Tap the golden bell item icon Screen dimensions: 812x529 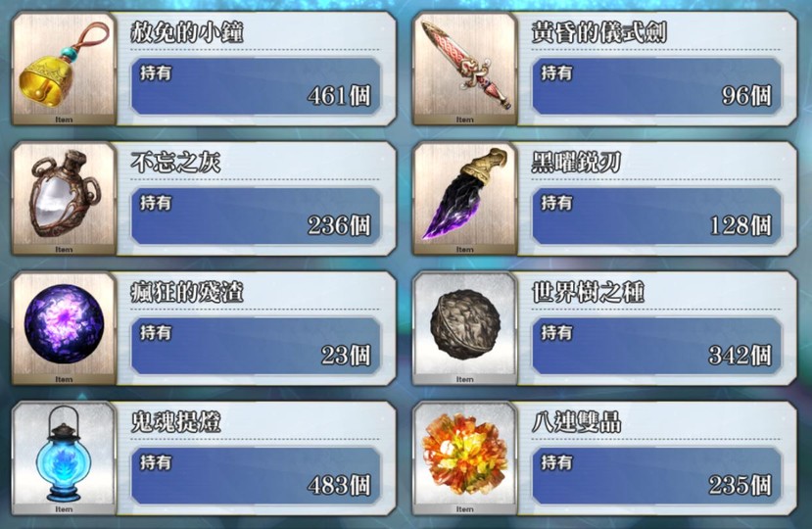[64, 69]
